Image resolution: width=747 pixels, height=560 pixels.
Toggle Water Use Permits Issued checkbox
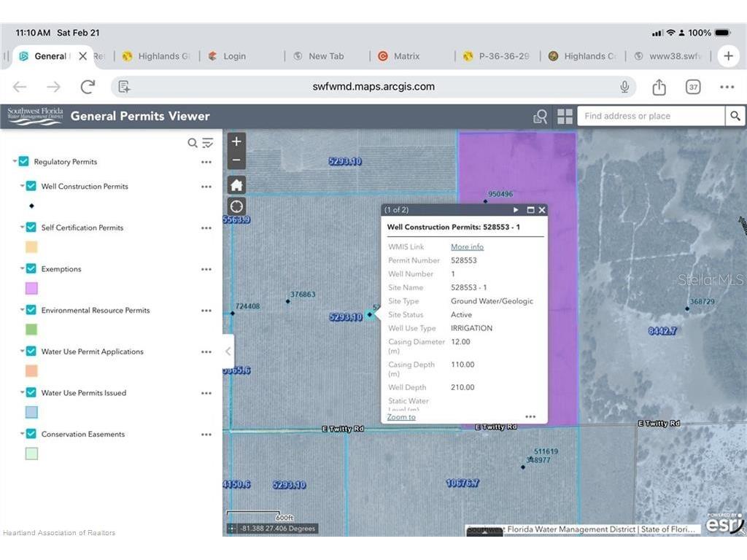[x=31, y=392]
